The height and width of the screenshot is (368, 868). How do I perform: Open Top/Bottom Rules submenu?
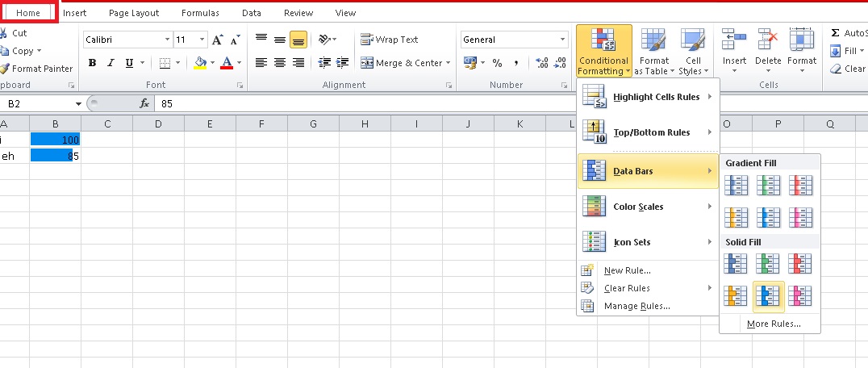pos(648,132)
